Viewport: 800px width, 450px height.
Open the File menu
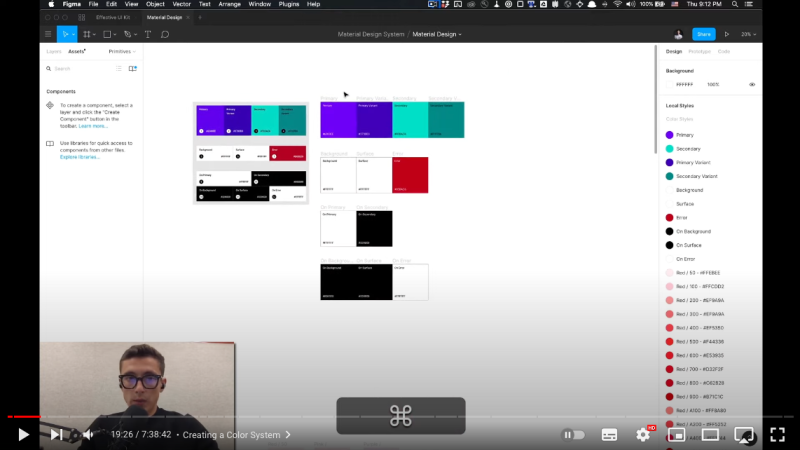pyautogui.click(x=93, y=4)
